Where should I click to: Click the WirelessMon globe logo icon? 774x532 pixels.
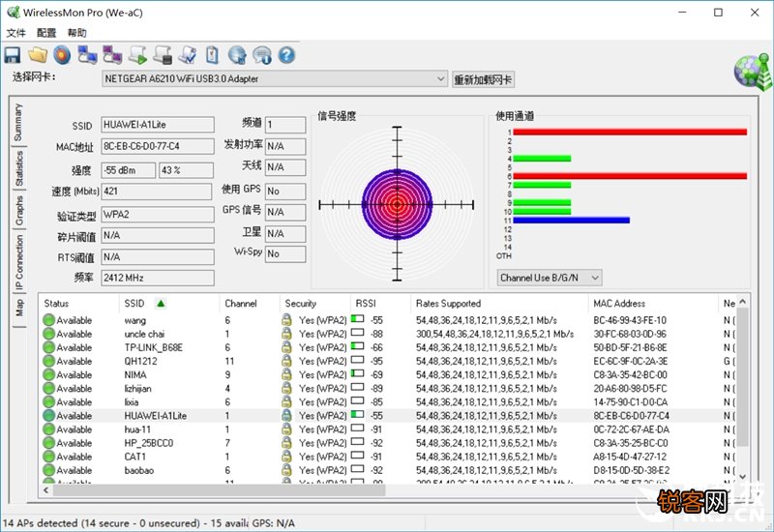click(x=753, y=72)
